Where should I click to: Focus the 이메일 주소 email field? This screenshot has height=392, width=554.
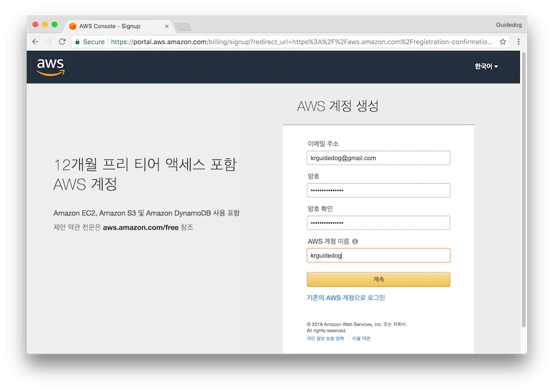coord(378,158)
